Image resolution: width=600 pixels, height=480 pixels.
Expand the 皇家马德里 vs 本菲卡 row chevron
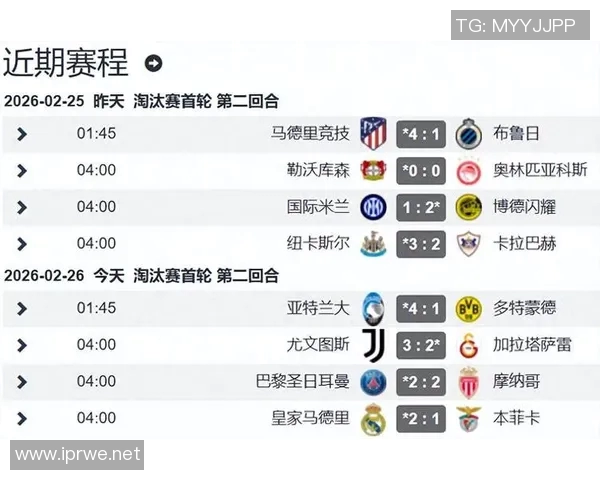pyautogui.click(x=22, y=418)
